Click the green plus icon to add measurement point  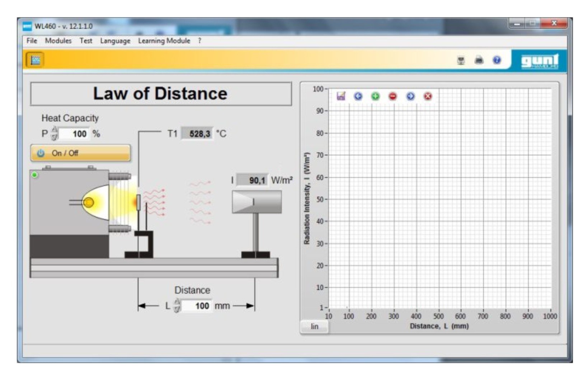point(375,96)
